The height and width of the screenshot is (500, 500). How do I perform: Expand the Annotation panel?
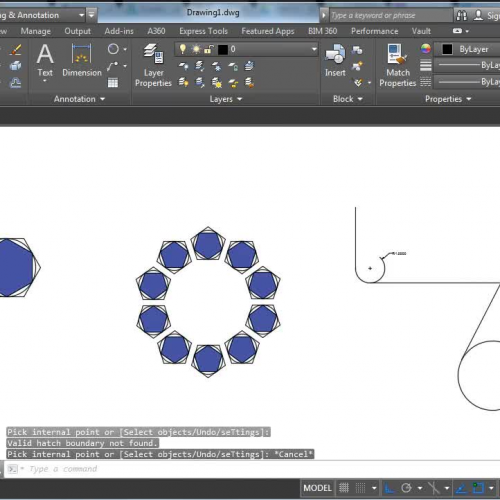[79, 99]
